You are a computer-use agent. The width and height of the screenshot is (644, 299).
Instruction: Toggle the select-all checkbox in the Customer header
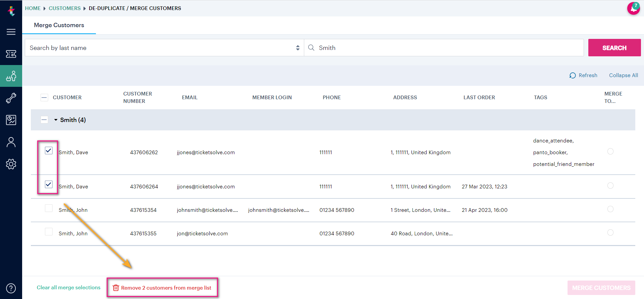(x=44, y=98)
